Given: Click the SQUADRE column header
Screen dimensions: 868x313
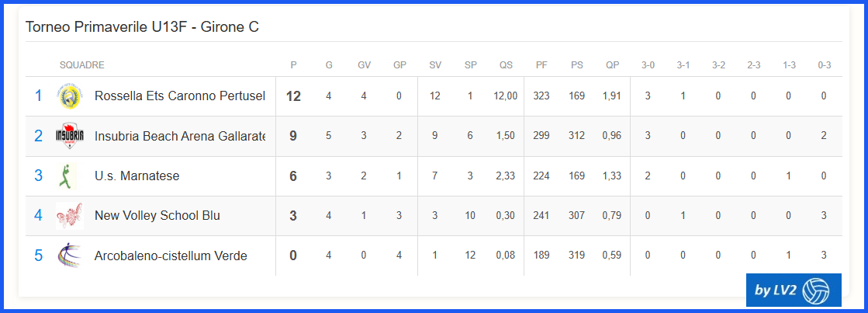Looking at the screenshot, I should tap(82, 65).
